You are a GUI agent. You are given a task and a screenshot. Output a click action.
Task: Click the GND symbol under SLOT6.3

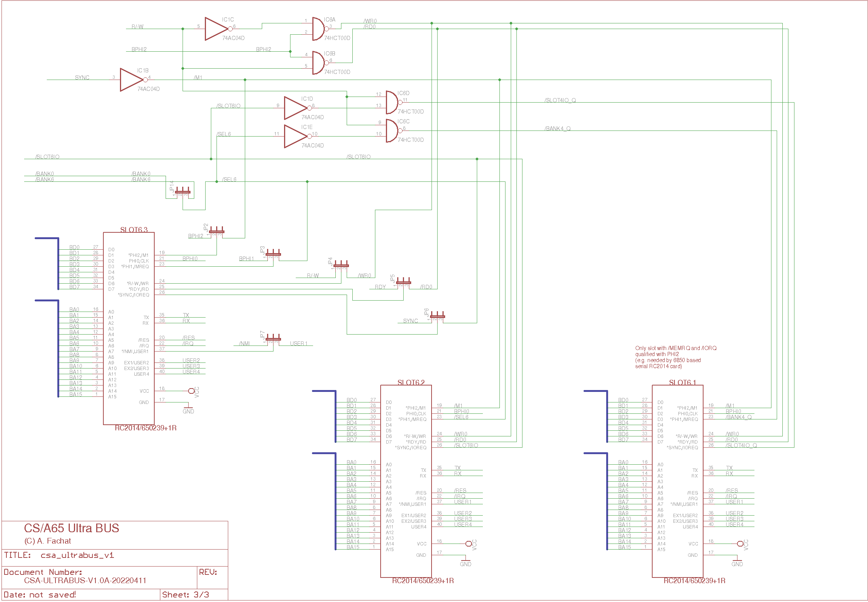click(x=188, y=408)
